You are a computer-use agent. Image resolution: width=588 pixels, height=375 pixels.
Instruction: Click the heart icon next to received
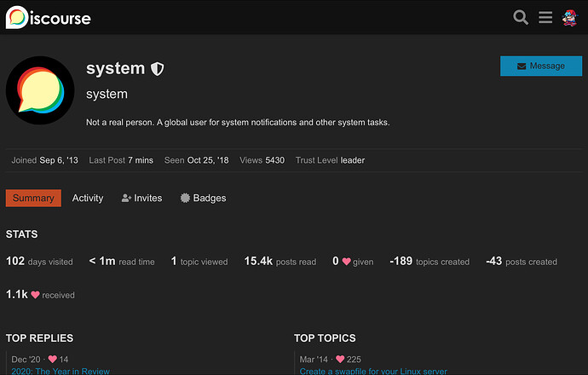point(35,295)
